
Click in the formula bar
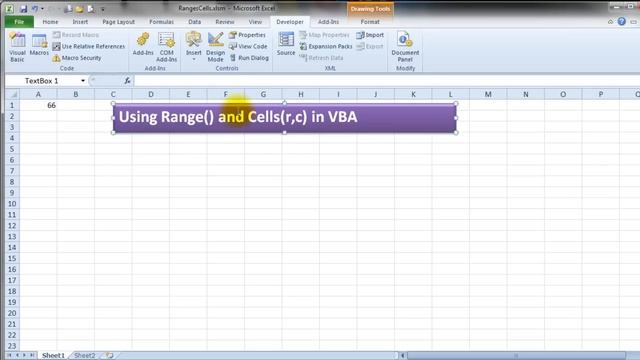(386, 81)
